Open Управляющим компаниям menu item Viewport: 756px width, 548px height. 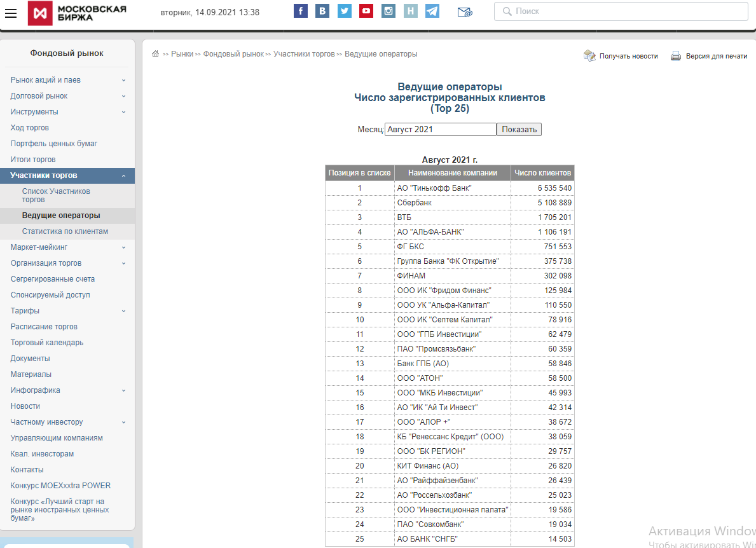[57, 438]
